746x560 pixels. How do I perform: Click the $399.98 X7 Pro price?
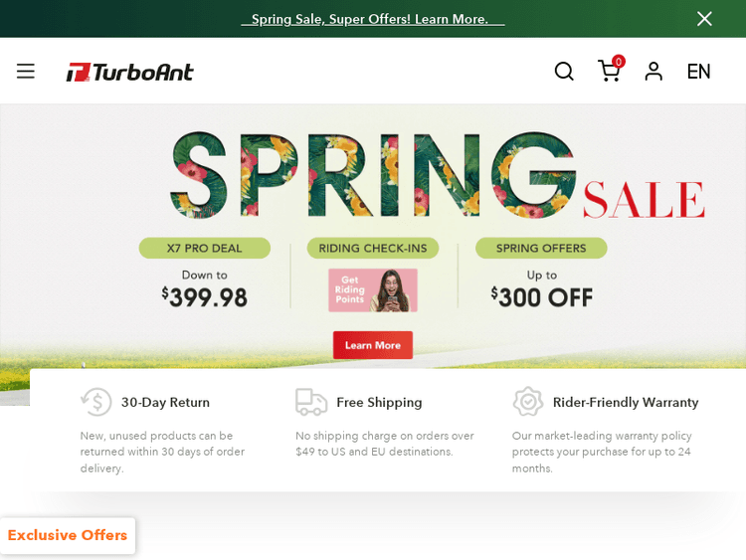coord(205,297)
